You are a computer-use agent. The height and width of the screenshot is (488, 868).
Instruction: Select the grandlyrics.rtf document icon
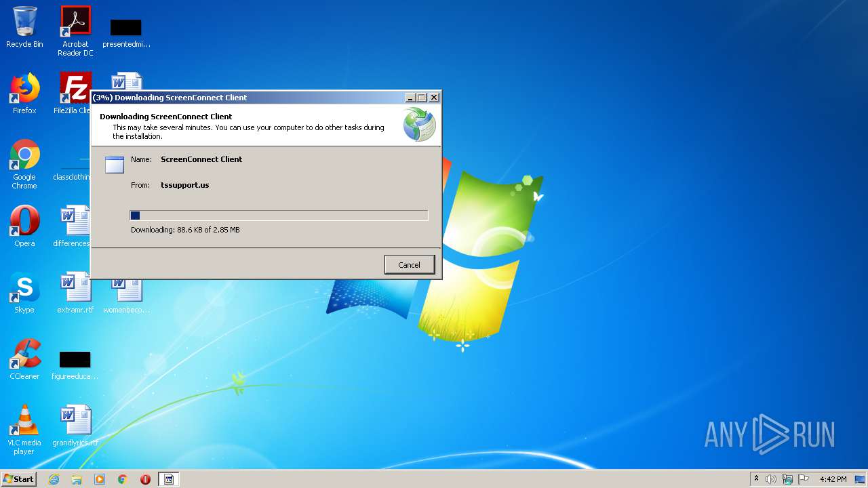tap(75, 426)
